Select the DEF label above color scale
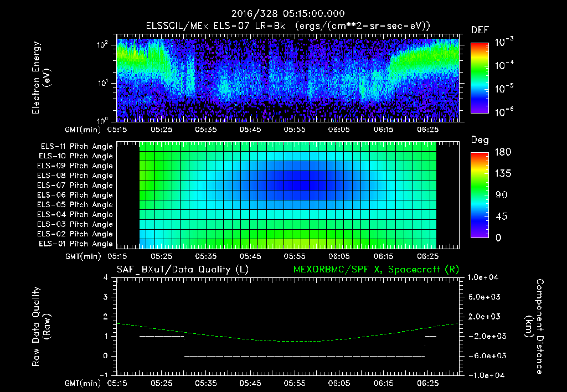 click(480, 30)
